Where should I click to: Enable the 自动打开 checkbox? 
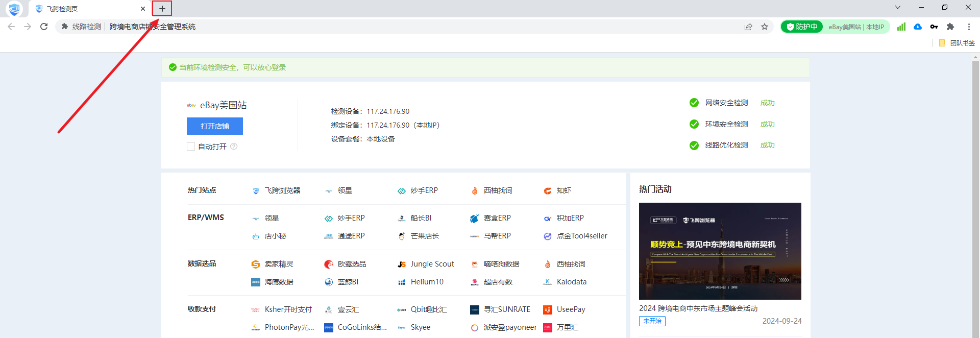pyautogui.click(x=191, y=147)
